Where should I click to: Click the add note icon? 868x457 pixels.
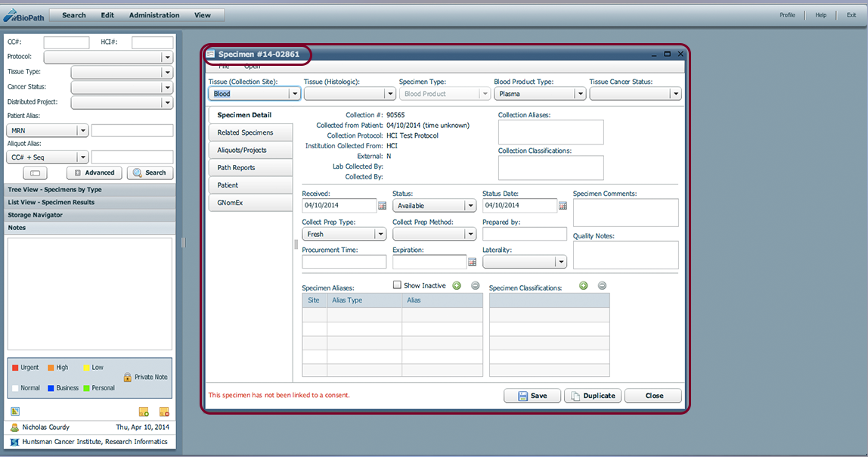tap(144, 412)
